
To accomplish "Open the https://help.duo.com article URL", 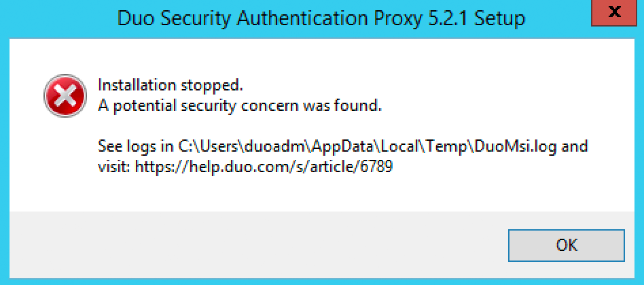I will coord(264,166).
